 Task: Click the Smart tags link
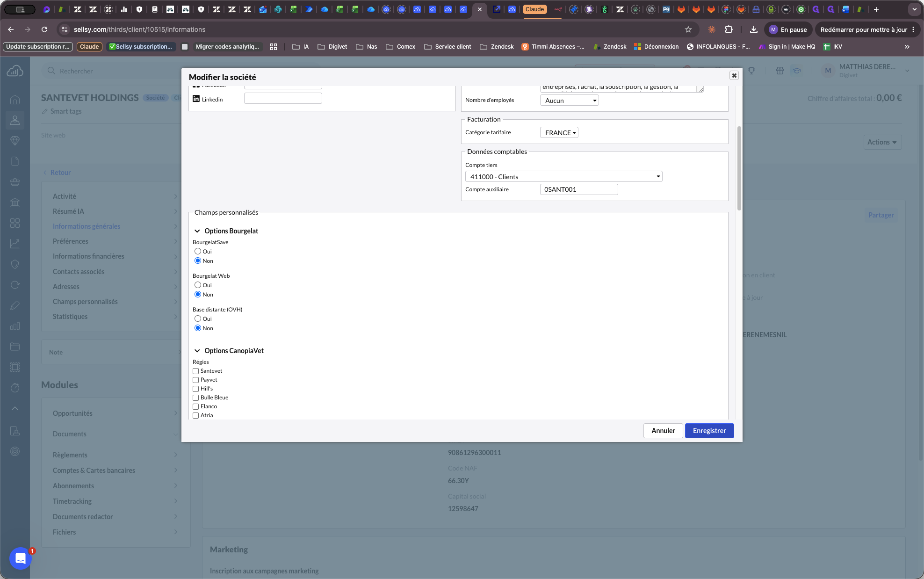pyautogui.click(x=61, y=111)
